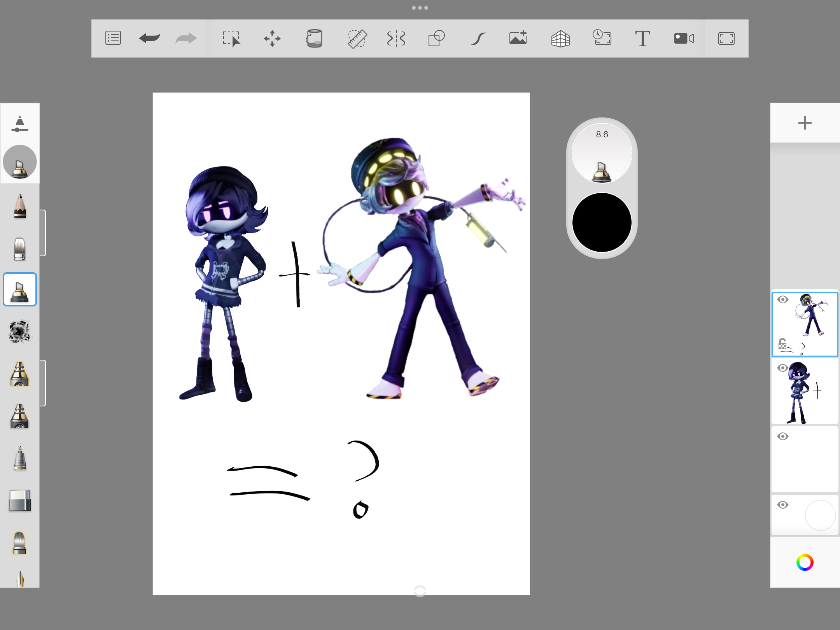Select the ruler tool

tap(356, 38)
